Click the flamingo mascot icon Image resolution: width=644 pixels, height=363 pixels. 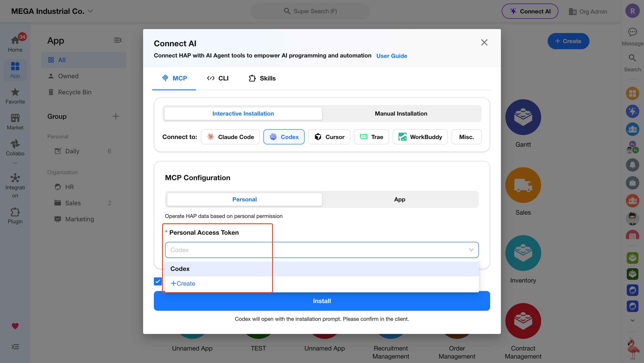(x=633, y=348)
